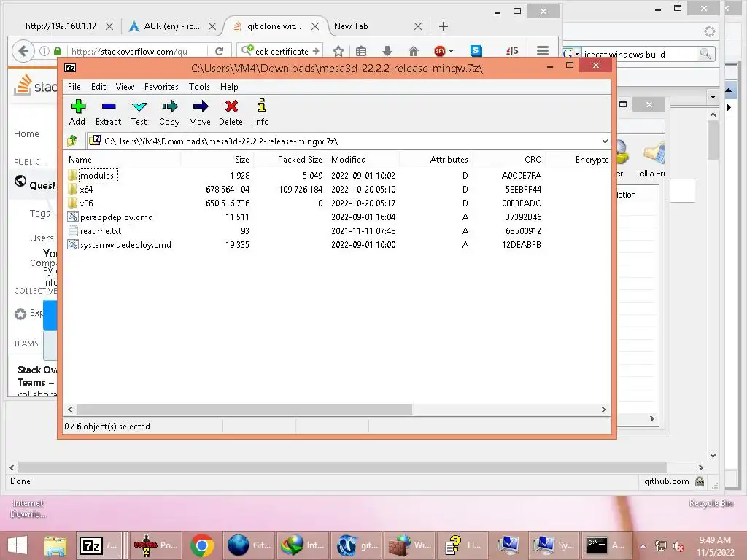Image resolution: width=747 pixels, height=560 pixels.
Task: Click the Stack Overflow Home link
Action: (x=27, y=134)
